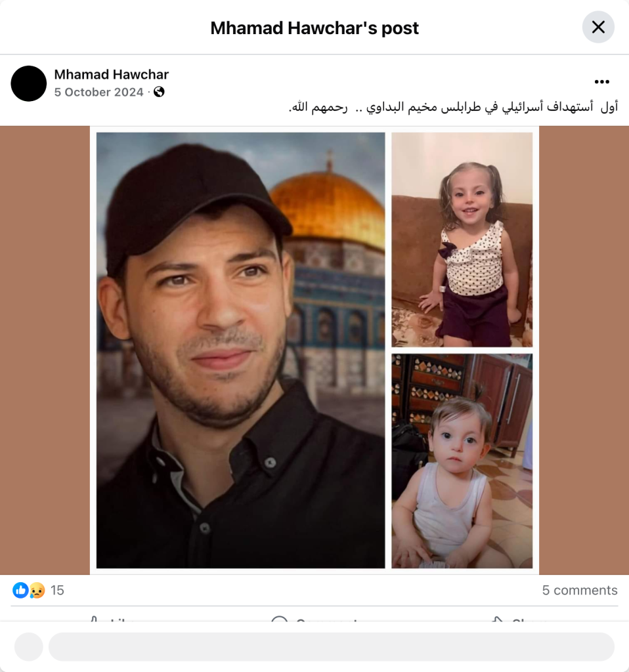Focus the comment text input field

pyautogui.click(x=332, y=646)
